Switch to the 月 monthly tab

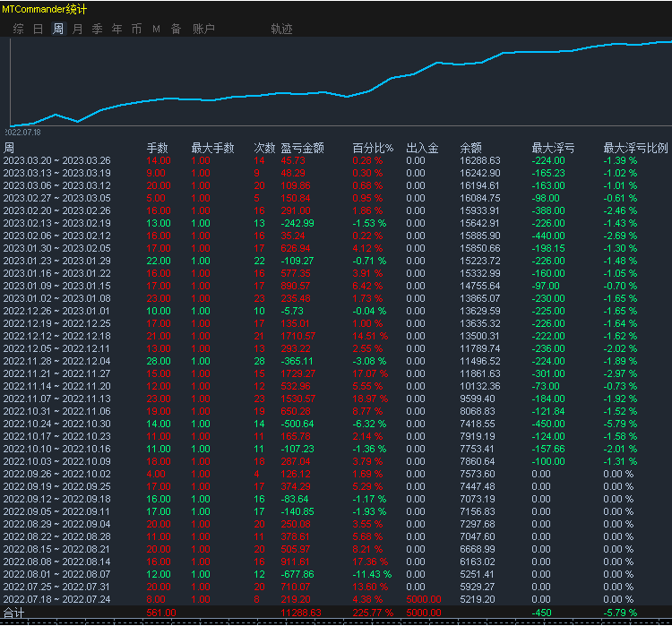click(x=78, y=29)
